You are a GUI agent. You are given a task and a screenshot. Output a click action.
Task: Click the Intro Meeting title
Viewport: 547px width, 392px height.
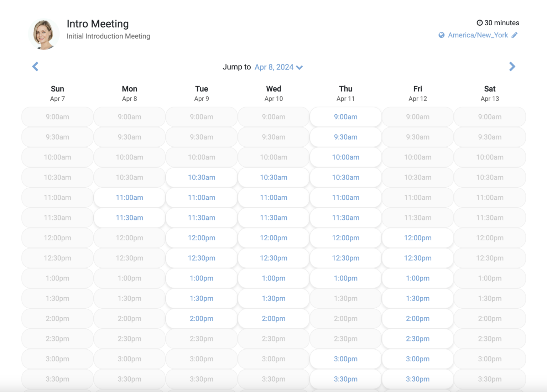tap(97, 23)
